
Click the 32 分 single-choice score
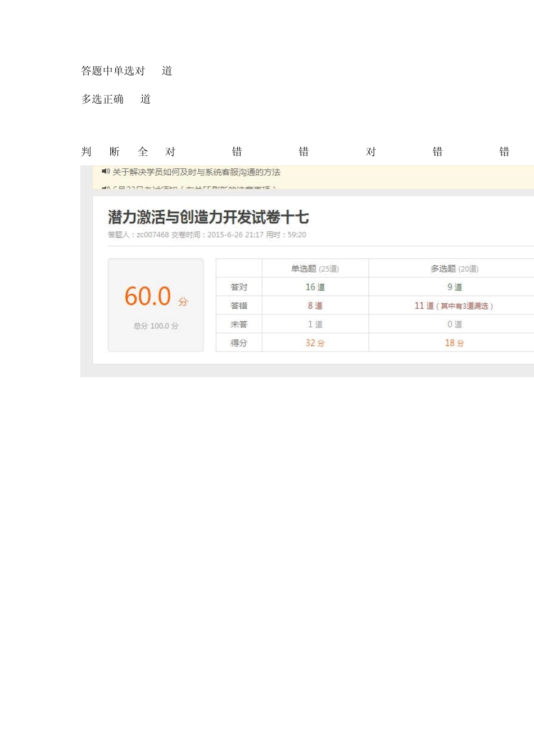pos(315,343)
